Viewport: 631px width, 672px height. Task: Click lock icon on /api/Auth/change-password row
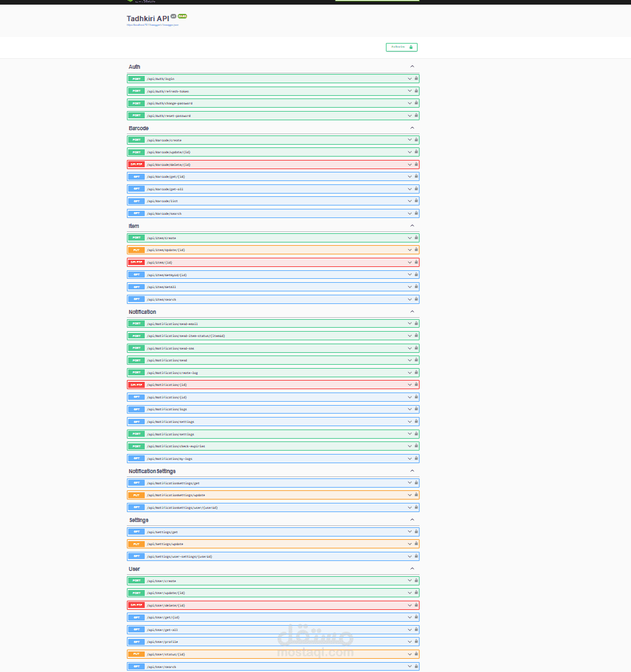pos(416,103)
